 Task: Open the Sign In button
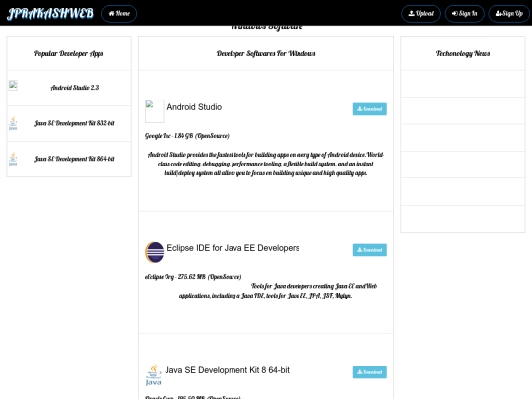click(464, 14)
